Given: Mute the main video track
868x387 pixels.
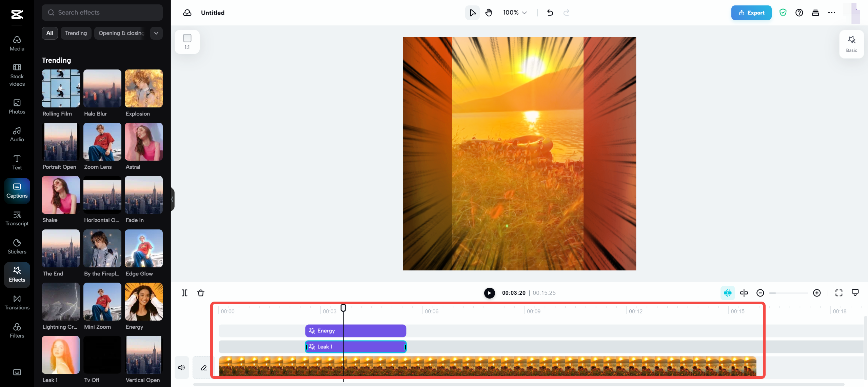Looking at the screenshot, I should point(182,368).
